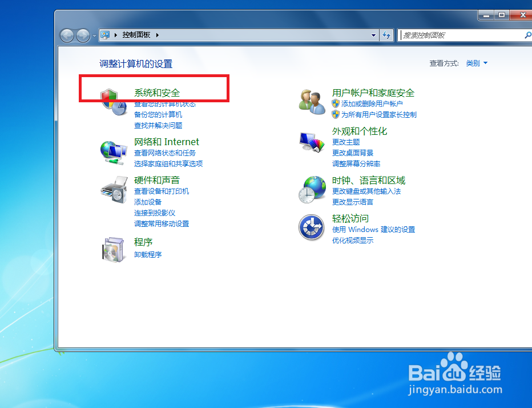532x408 pixels.
Task: Click 调整常用移动设置 link
Action: (x=162, y=224)
